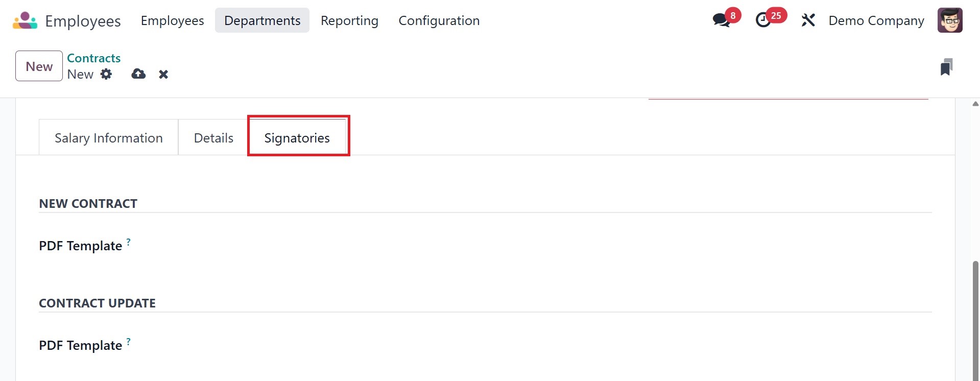This screenshot has width=980, height=381.
Task: Open the Reporting menu
Action: point(349,21)
